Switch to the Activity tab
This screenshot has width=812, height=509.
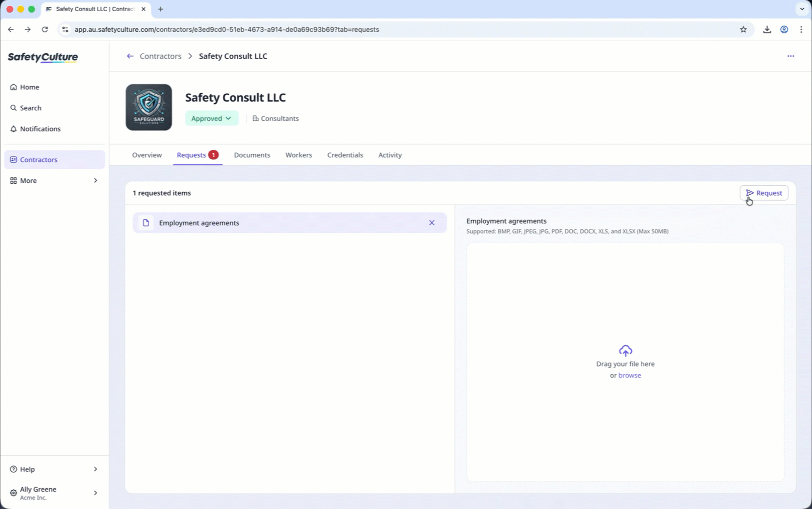(x=390, y=155)
